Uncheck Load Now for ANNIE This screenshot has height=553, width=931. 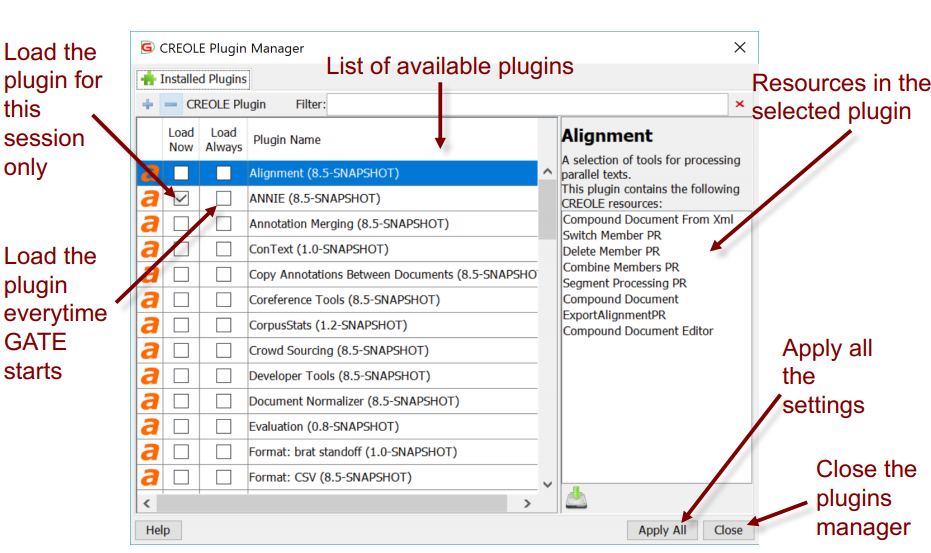(181, 198)
